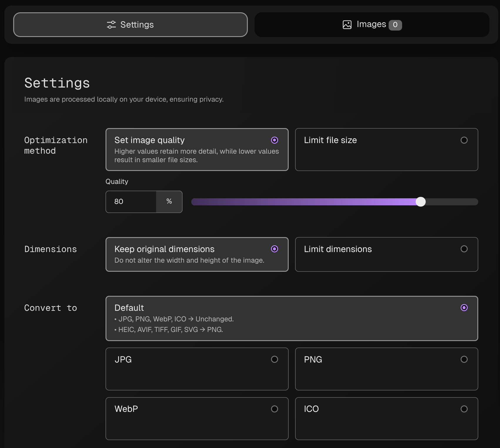Click the quality slider handle
The height and width of the screenshot is (448, 500).
coord(421,202)
